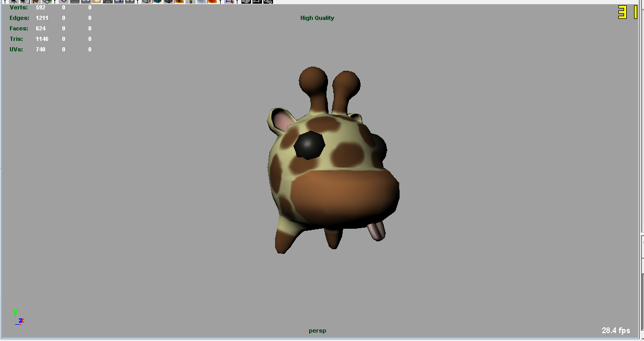Click the "persp" camera name label
Screen dimensions: 644x341
coord(318,331)
